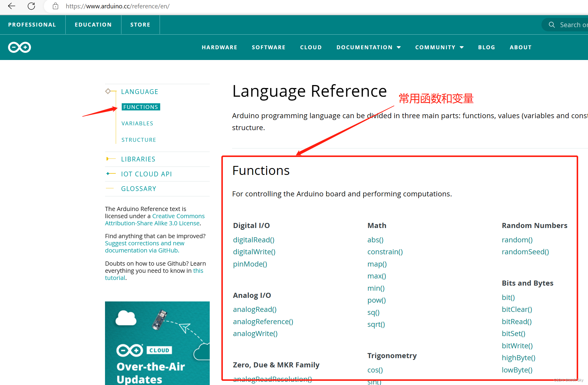Click the browser back arrow
Viewport: 588px width, 385px height.
pos(11,6)
